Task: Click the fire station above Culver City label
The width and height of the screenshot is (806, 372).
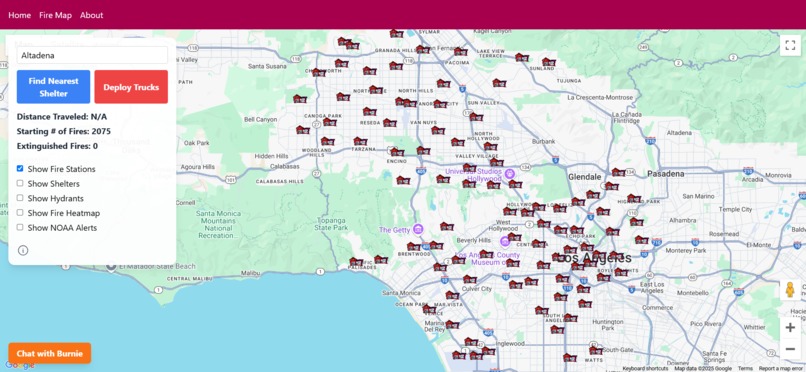Action: 470,280
